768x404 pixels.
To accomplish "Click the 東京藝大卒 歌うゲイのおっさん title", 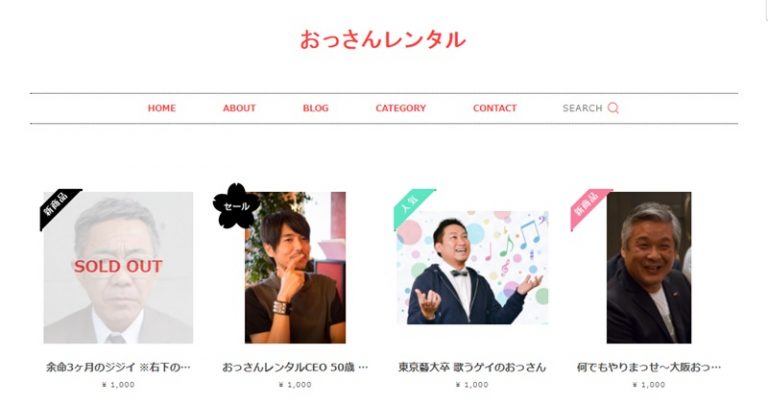I will (x=472, y=367).
